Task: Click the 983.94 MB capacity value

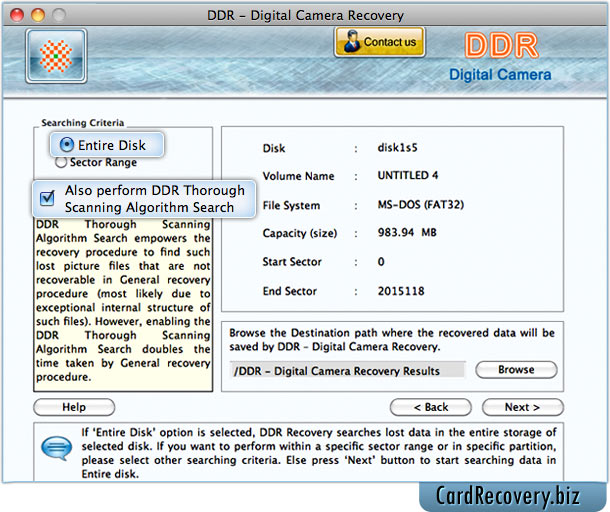Action: pos(407,233)
